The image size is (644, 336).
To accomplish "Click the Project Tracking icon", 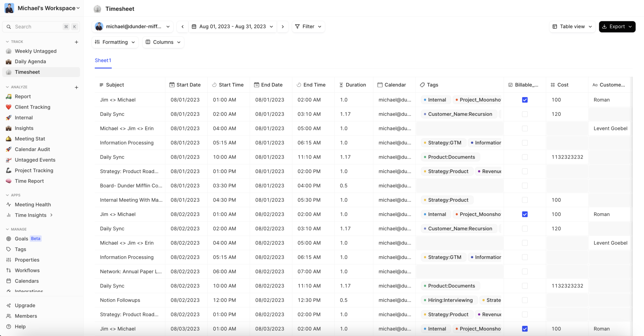I will [x=8, y=171].
